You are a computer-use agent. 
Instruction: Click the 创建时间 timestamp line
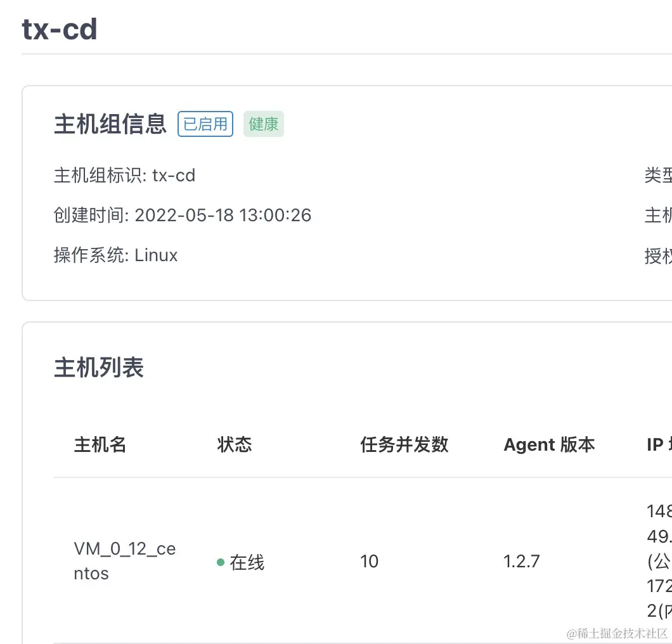point(183,216)
